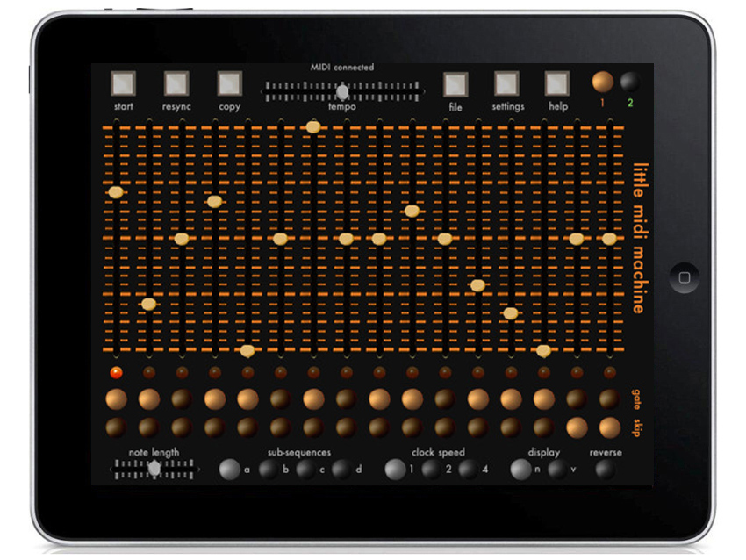Toggle gate for step 1
This screenshot has height=560, width=746.
click(116, 399)
